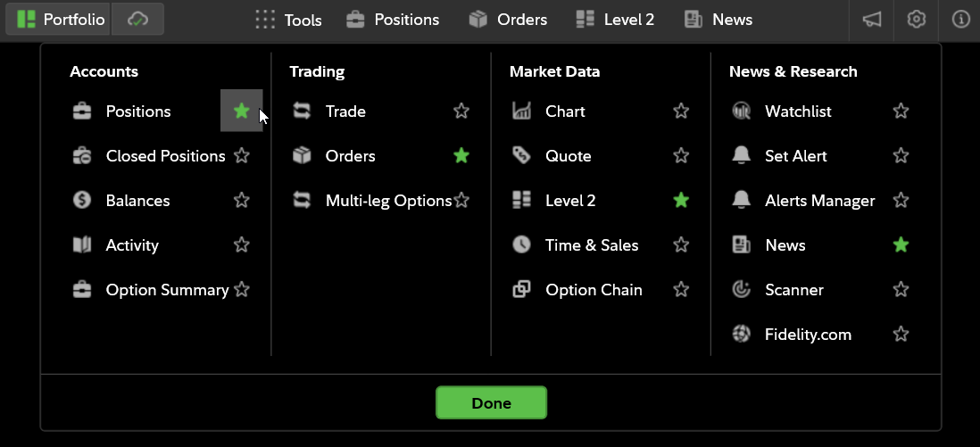980x447 pixels.
Task: Unfavorite Positions using its green star
Action: point(241,111)
